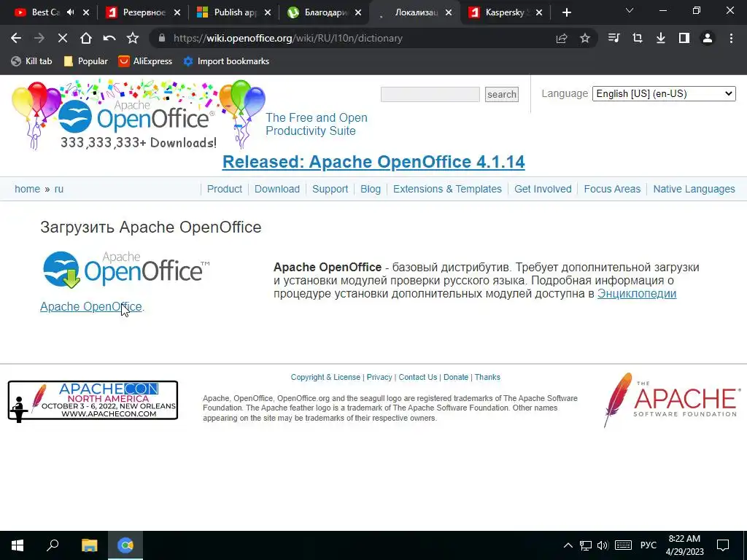Viewport: 747px width, 560px height.
Task: Expand the tab search chevron
Action: [630, 10]
